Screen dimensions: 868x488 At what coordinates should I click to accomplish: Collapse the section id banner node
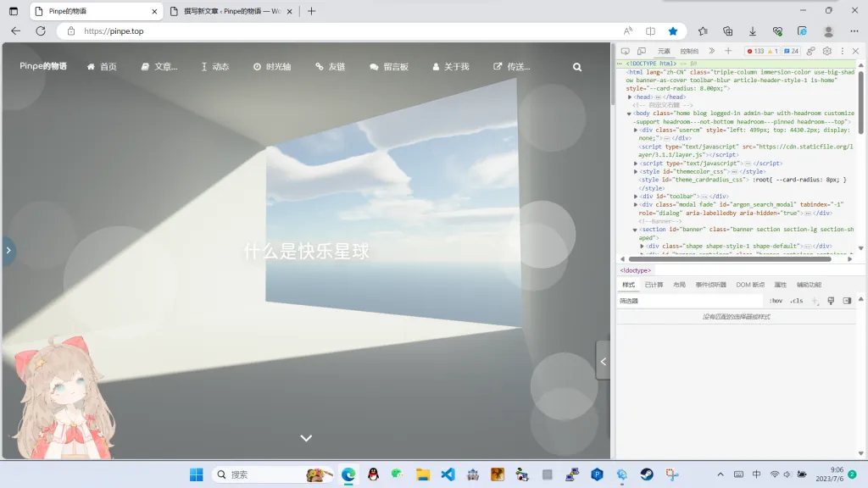pyautogui.click(x=635, y=230)
